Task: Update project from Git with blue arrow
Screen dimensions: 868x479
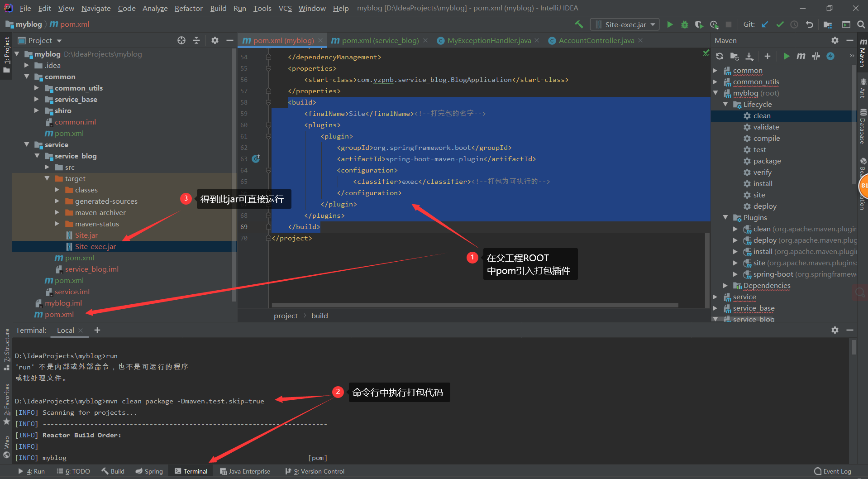Action: pyautogui.click(x=765, y=24)
